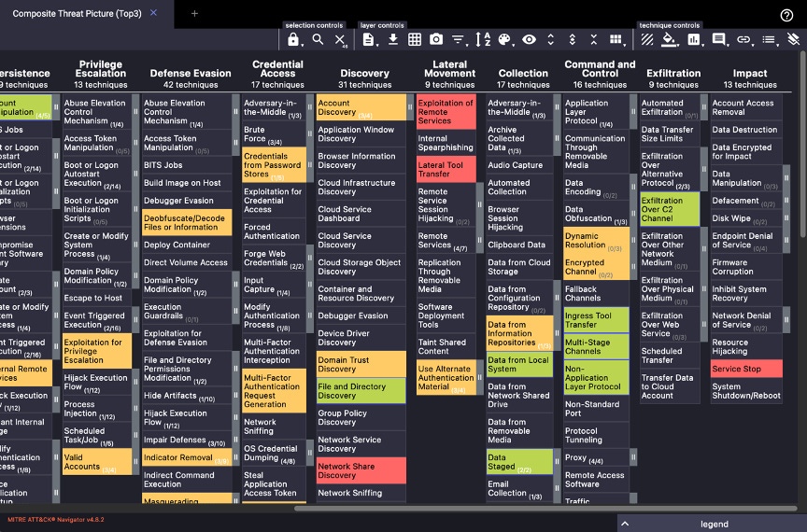Select the Credential Access tactic header
Viewport: 807px width, 532px height.
click(x=277, y=68)
